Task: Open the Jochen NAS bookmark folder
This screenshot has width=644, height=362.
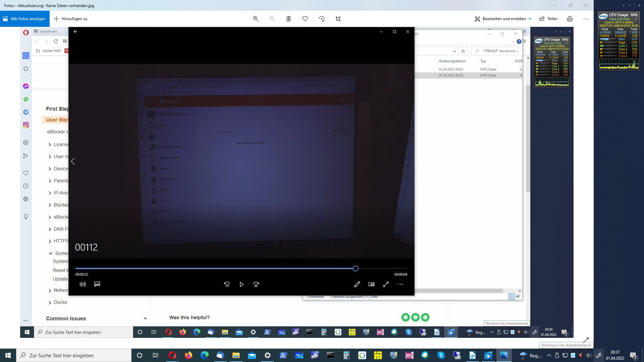Action: [49, 51]
